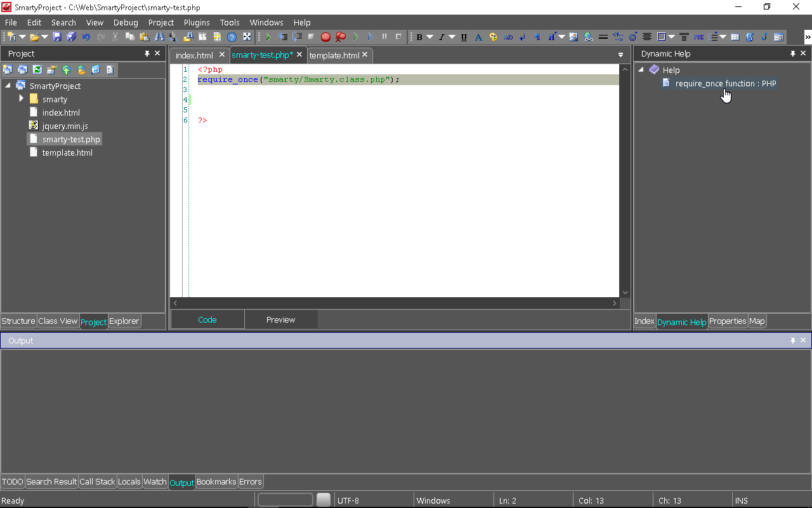The height and width of the screenshot is (508, 812).
Task: Click the fullscreen arrows icon
Action: [247, 37]
